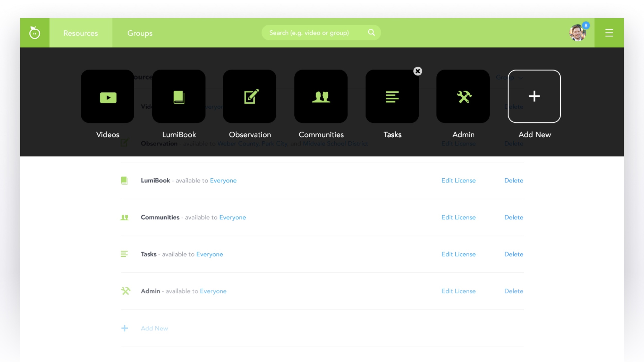Edit License for Tasks
Screen dimensions: 644x362
[x=459, y=254]
